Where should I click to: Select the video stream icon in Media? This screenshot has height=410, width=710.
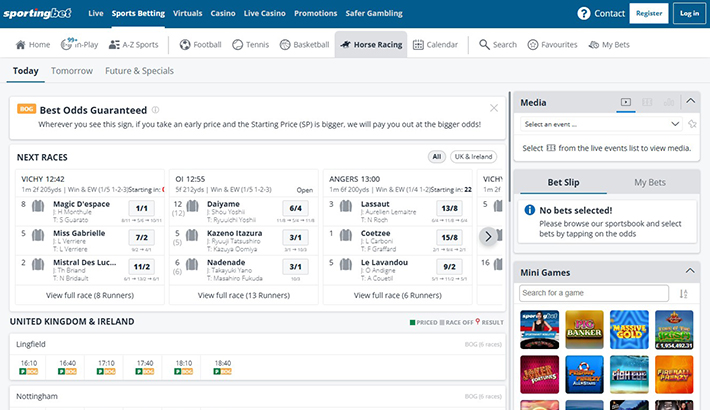(x=626, y=102)
